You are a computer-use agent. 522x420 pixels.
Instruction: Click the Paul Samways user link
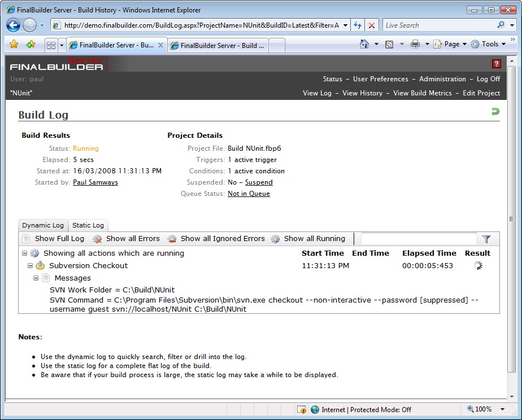pos(95,182)
